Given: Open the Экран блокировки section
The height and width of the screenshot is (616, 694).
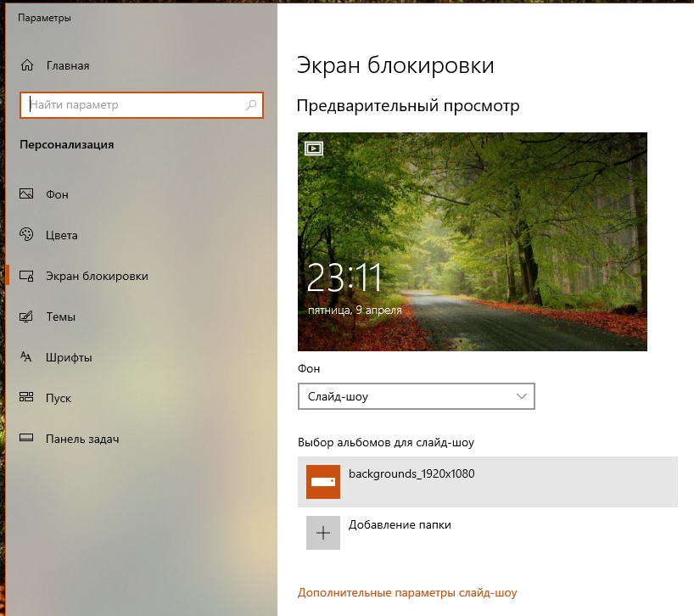Looking at the screenshot, I should click(x=97, y=276).
